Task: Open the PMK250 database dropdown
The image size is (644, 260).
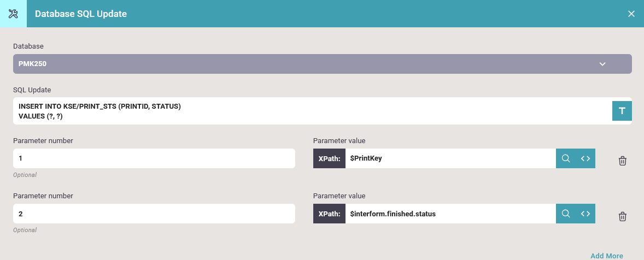Action: (322, 64)
